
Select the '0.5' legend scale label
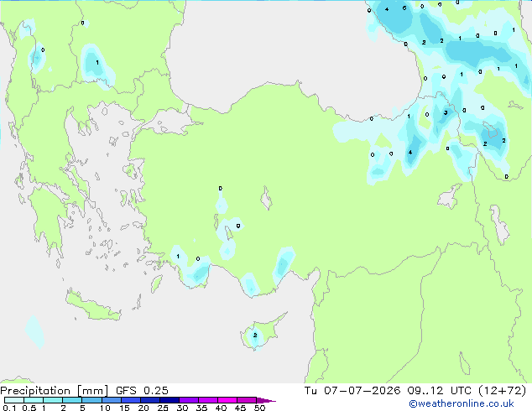[x=29, y=408]
